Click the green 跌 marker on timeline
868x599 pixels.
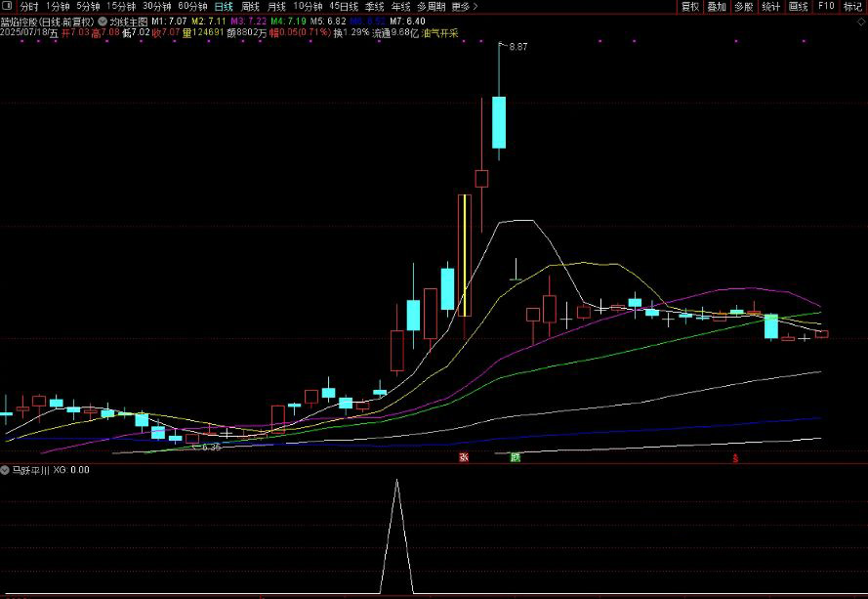515,456
